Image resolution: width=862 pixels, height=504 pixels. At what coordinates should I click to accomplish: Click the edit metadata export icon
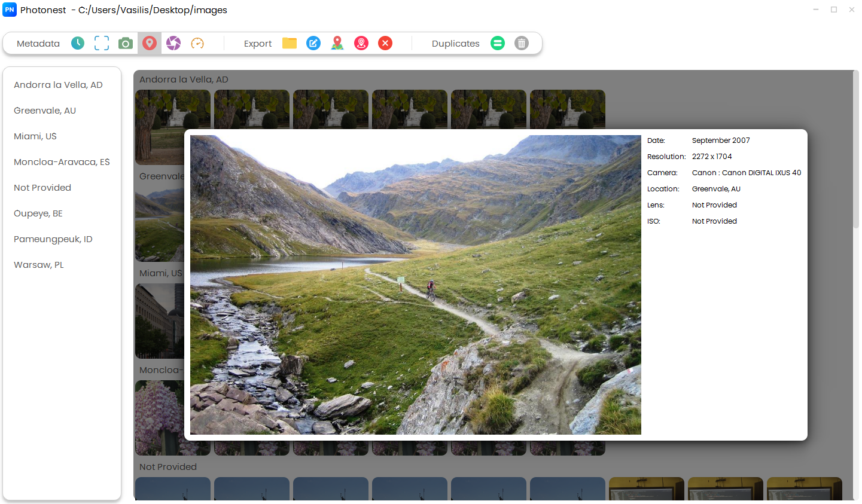point(313,42)
